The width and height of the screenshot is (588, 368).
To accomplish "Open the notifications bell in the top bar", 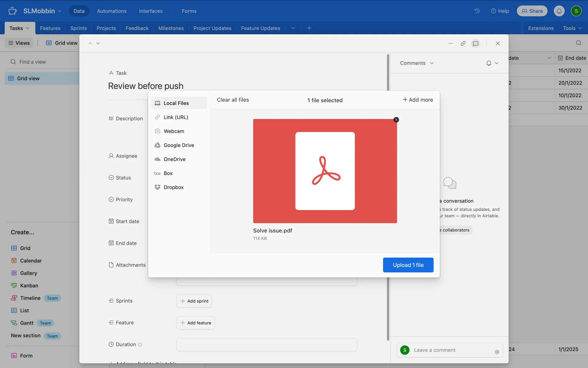I will pyautogui.click(x=559, y=11).
